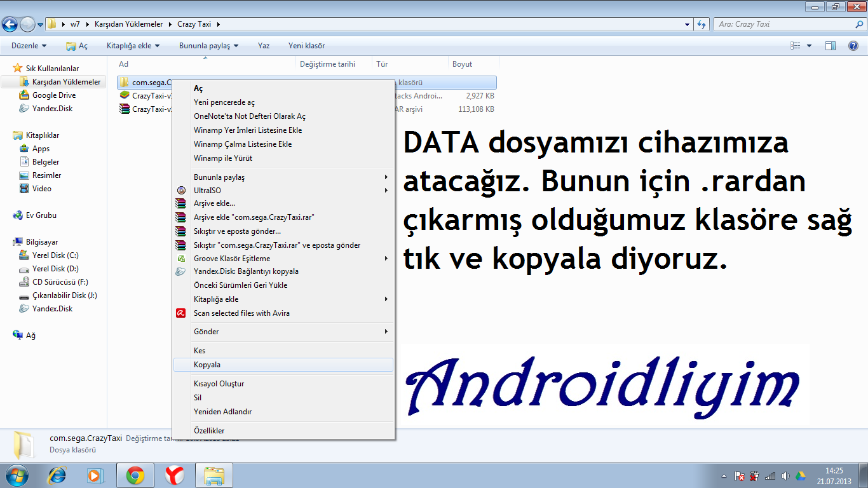Click the Back navigation arrow button
This screenshot has height=488, width=868.
[10, 24]
